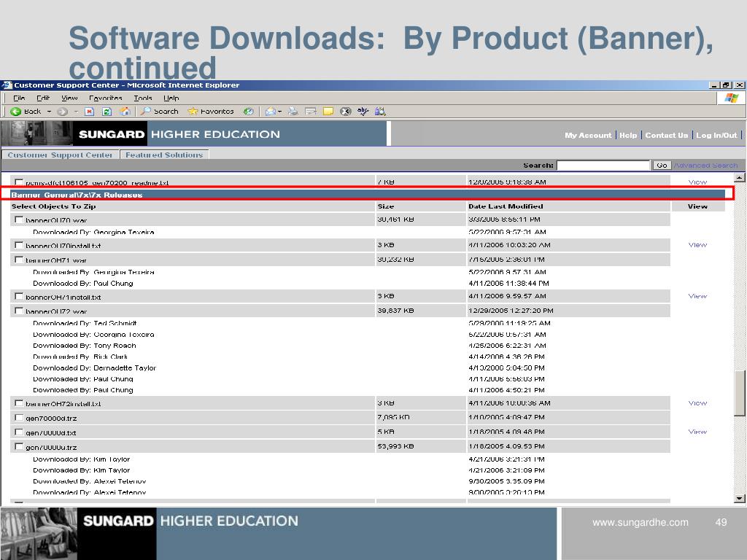Switch to the Customer Support Center tab
747x560 pixels.
click(60, 155)
